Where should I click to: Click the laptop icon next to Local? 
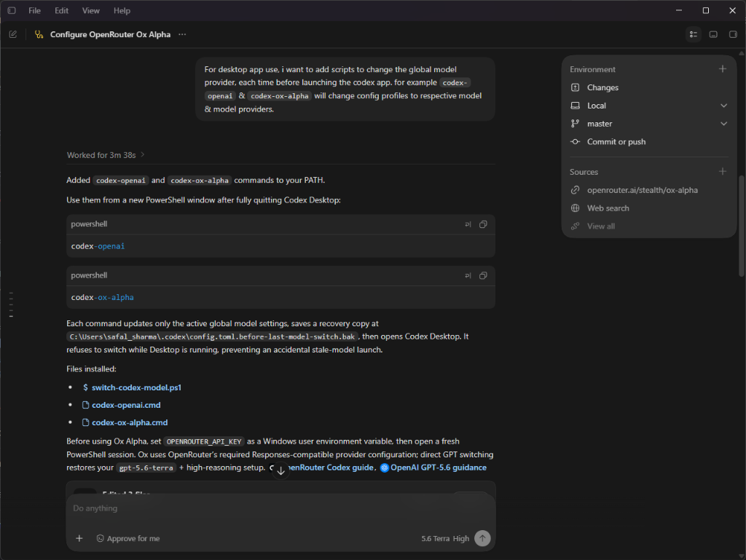pyautogui.click(x=575, y=106)
